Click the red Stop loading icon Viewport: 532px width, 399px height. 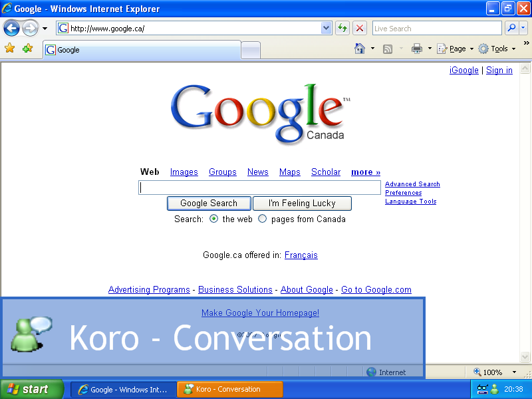360,28
